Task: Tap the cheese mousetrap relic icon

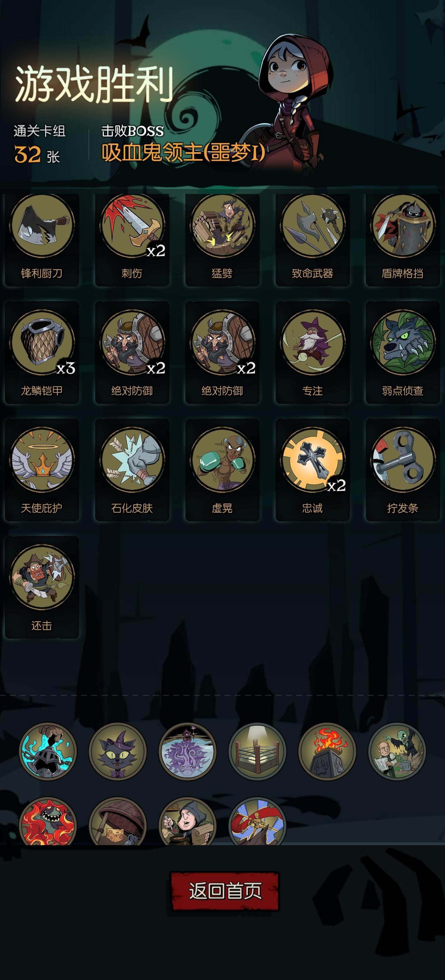Action: click(117, 821)
